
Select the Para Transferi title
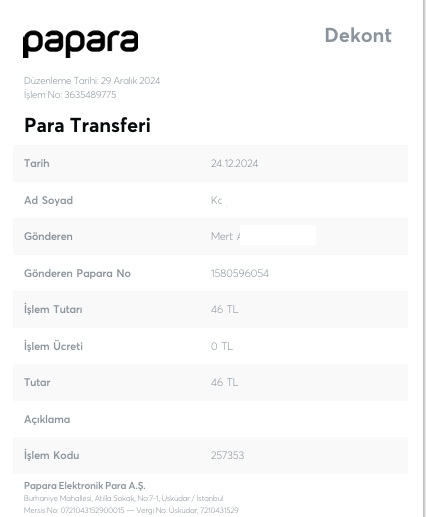pos(87,126)
